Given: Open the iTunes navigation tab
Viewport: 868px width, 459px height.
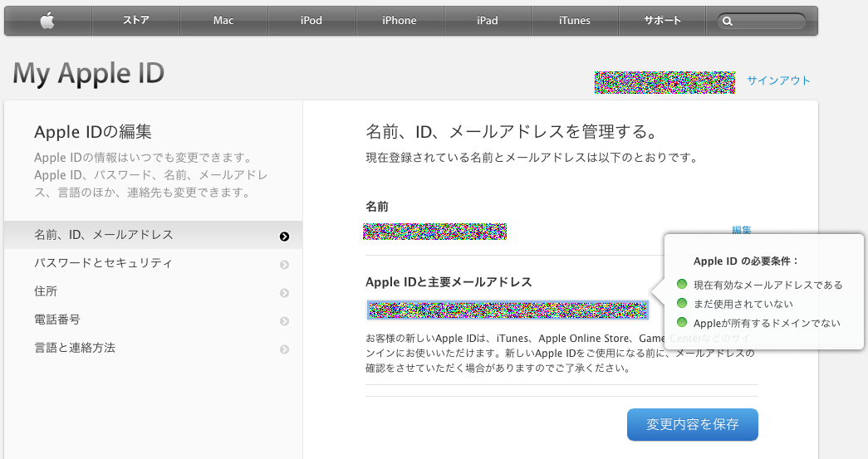Looking at the screenshot, I should [575, 21].
